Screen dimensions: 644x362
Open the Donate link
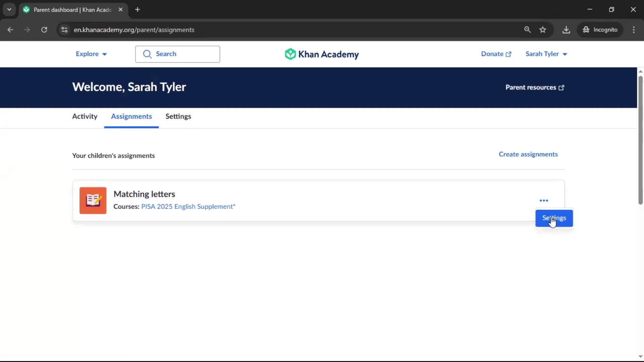point(496,54)
